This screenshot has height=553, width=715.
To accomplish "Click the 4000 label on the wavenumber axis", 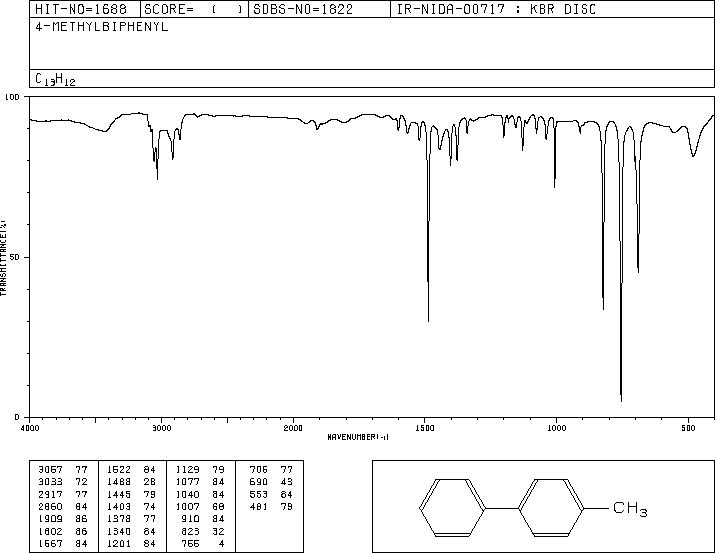I will click(x=30, y=428).
